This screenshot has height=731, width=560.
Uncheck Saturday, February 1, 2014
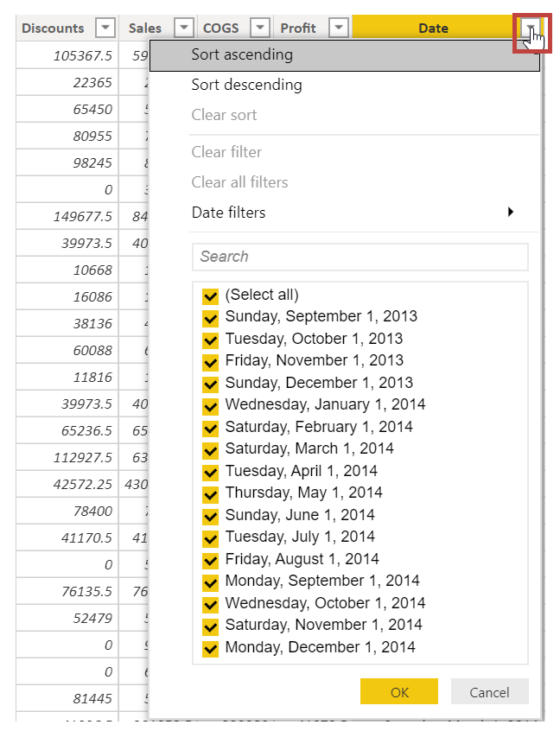point(210,428)
